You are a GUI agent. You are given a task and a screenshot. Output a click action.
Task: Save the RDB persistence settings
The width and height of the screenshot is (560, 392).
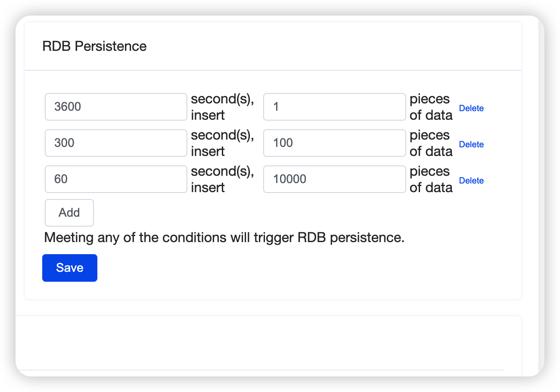tap(70, 268)
